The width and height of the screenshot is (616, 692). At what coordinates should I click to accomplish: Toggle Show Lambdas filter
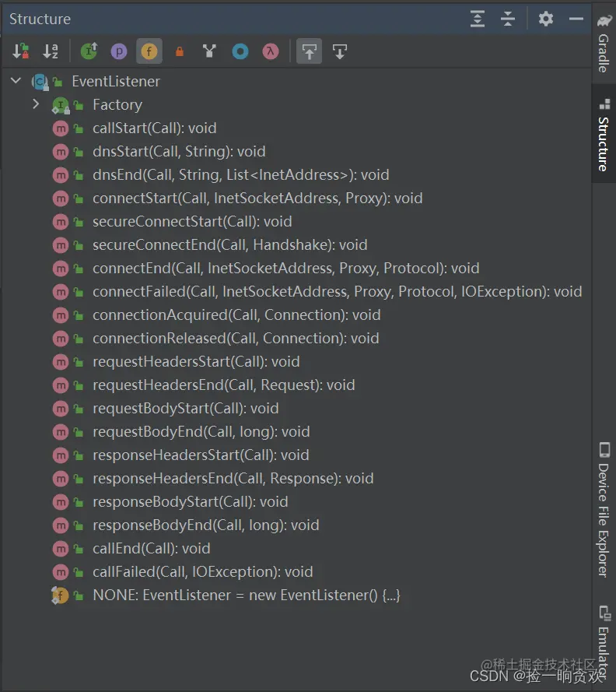click(x=271, y=51)
